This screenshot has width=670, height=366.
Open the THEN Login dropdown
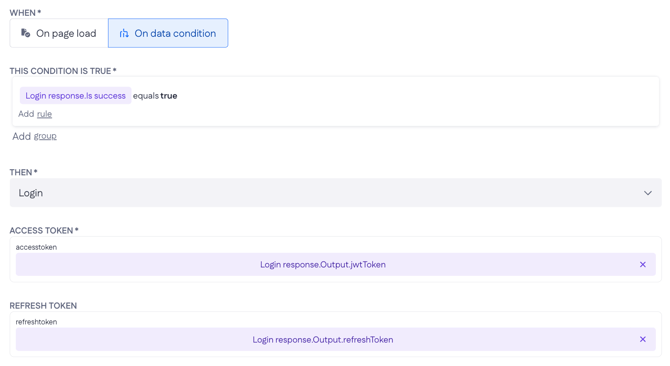335,193
